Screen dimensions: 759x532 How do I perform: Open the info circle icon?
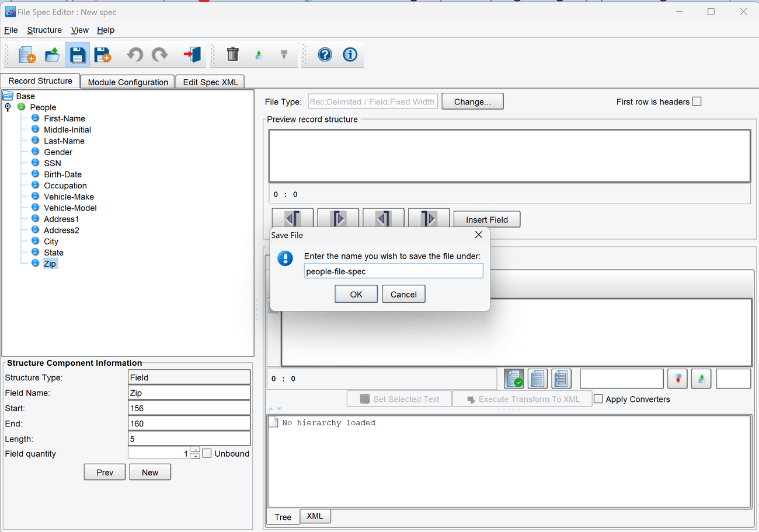350,55
